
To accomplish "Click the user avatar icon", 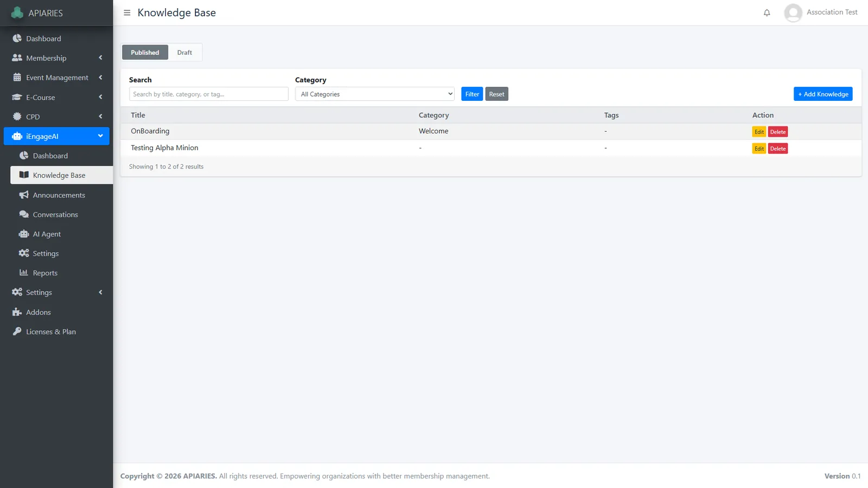I will point(793,12).
